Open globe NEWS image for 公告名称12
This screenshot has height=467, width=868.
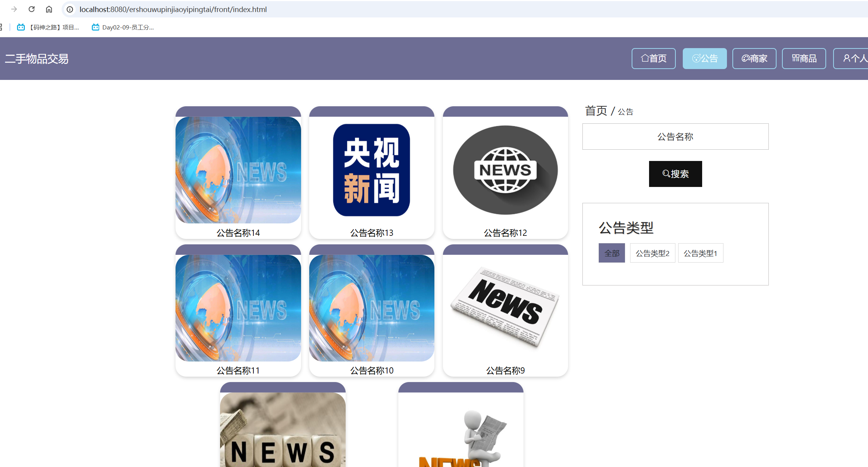pyautogui.click(x=505, y=170)
